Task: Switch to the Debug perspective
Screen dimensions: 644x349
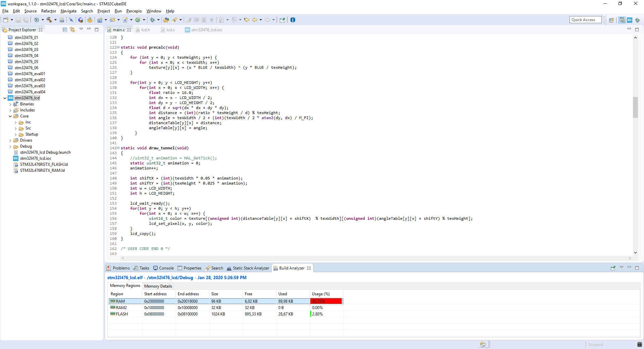Action: coord(637,20)
